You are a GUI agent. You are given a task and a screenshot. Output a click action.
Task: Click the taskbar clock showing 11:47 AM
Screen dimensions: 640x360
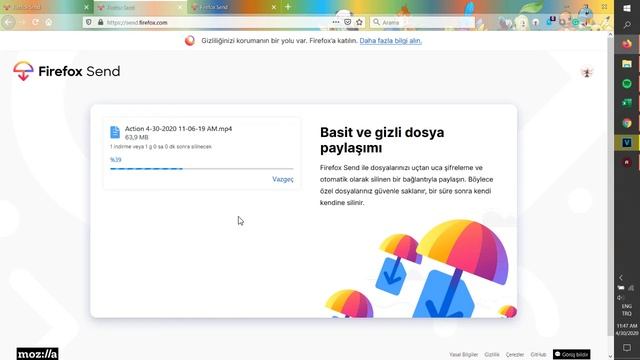[x=627, y=329]
